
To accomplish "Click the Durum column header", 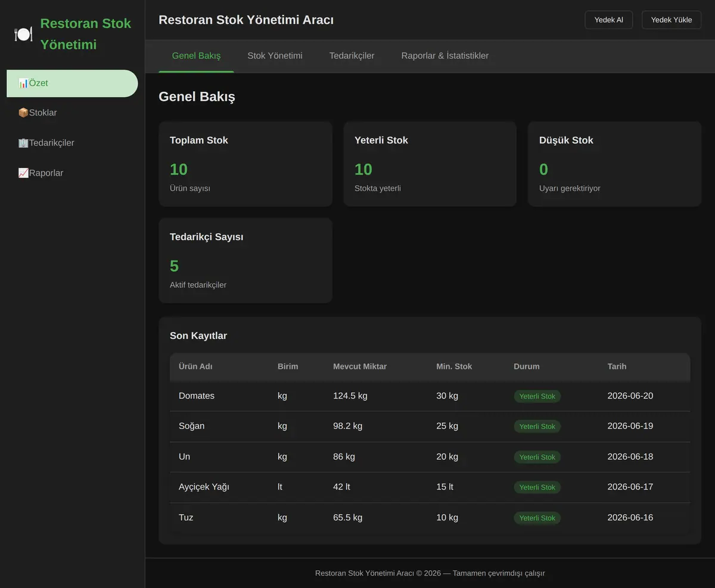I will click(527, 366).
